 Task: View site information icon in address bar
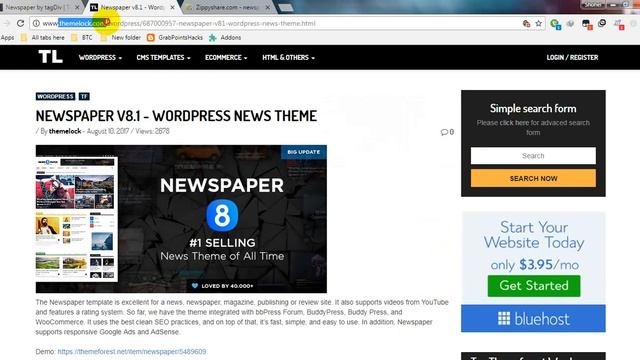tap(36, 23)
